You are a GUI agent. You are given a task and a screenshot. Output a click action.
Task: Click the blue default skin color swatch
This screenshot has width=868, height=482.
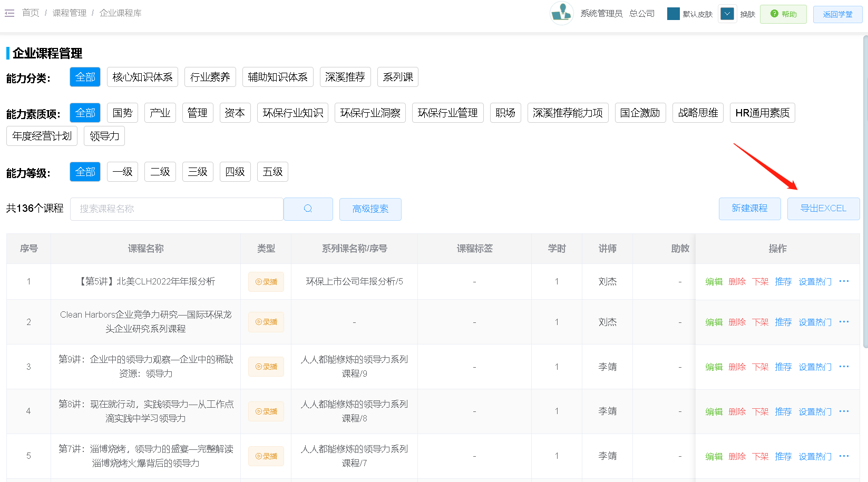(673, 14)
